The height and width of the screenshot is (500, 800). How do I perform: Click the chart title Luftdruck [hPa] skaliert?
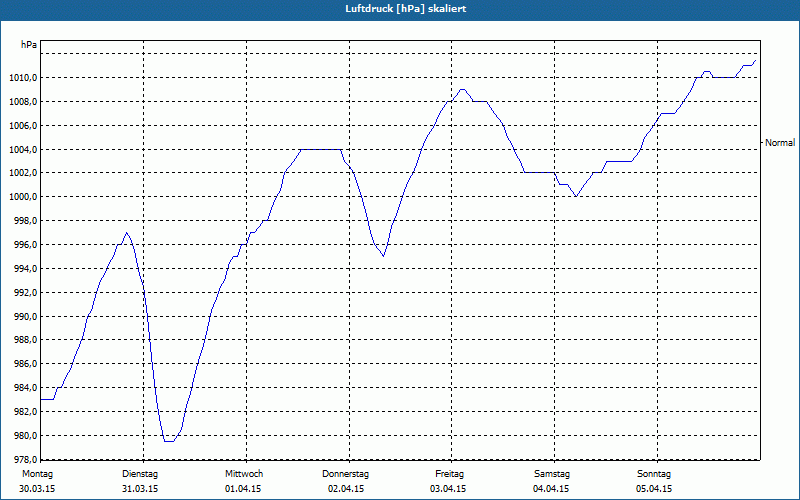[405, 9]
